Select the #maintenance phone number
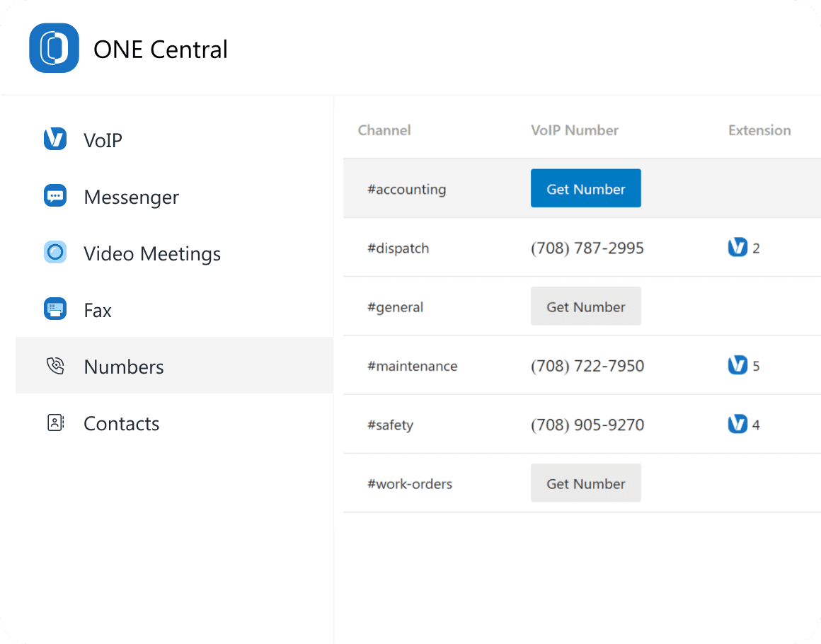821x644 pixels. pos(587,366)
